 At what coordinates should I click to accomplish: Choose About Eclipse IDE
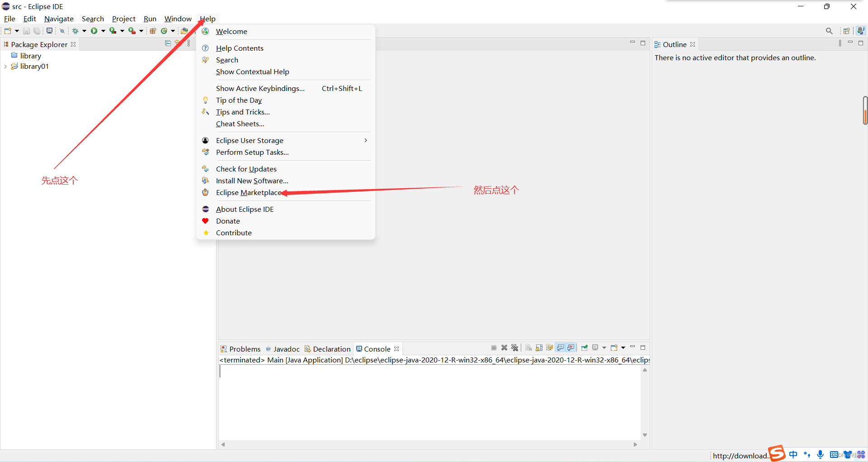pos(285,209)
